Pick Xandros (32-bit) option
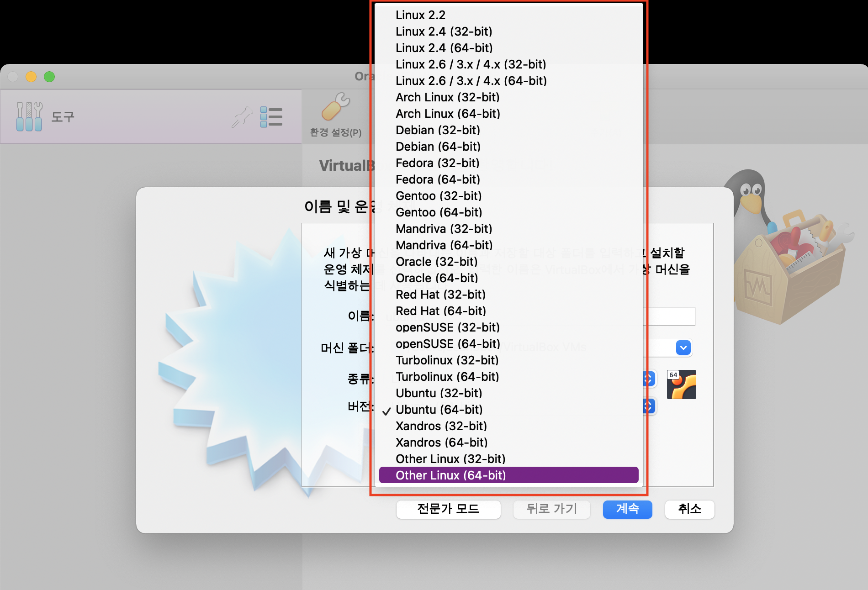This screenshot has width=868, height=590. (x=508, y=426)
